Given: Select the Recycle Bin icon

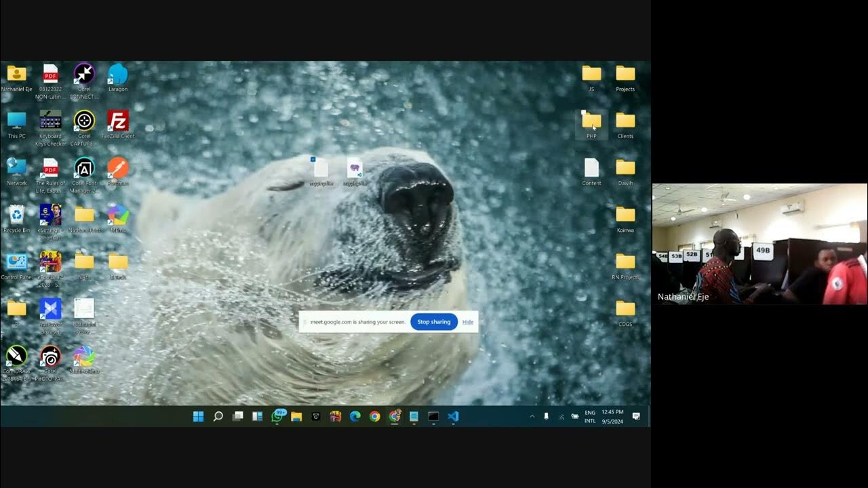Looking at the screenshot, I should point(16,219).
